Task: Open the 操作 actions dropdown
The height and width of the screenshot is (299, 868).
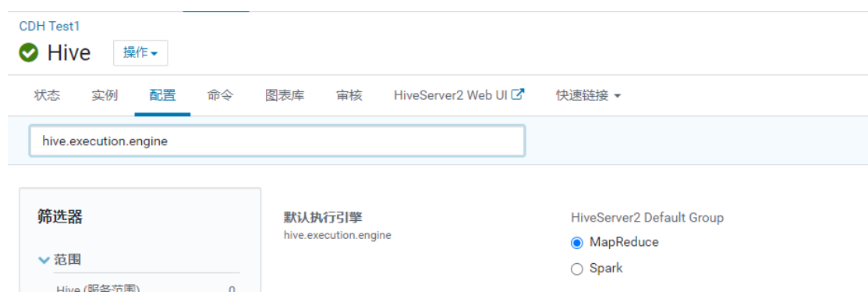Action: click(x=140, y=52)
